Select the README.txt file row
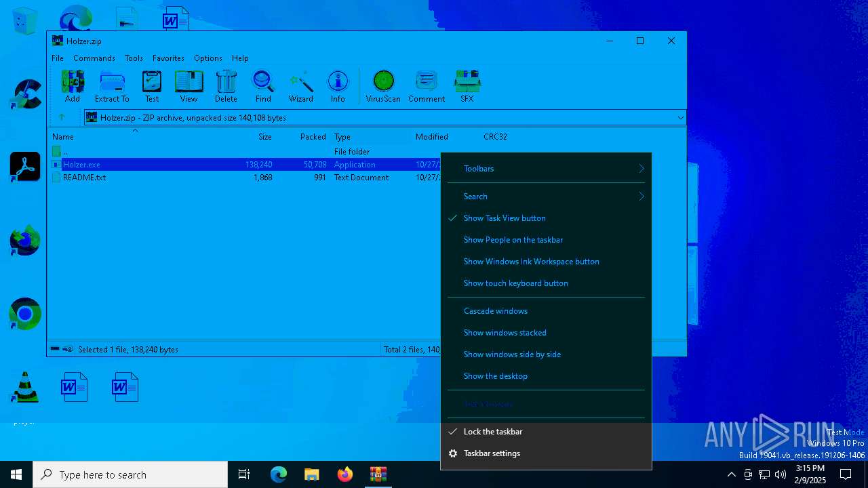868x488 pixels. pyautogui.click(x=245, y=178)
